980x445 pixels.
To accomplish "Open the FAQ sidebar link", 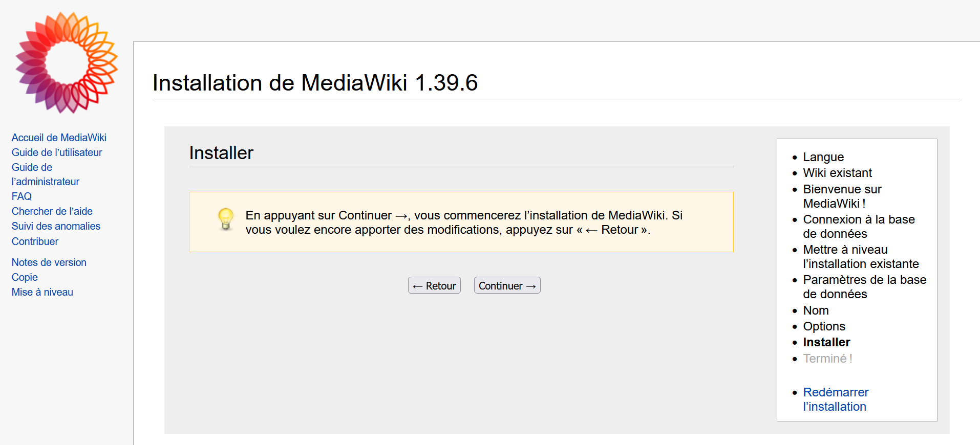I will [x=22, y=196].
